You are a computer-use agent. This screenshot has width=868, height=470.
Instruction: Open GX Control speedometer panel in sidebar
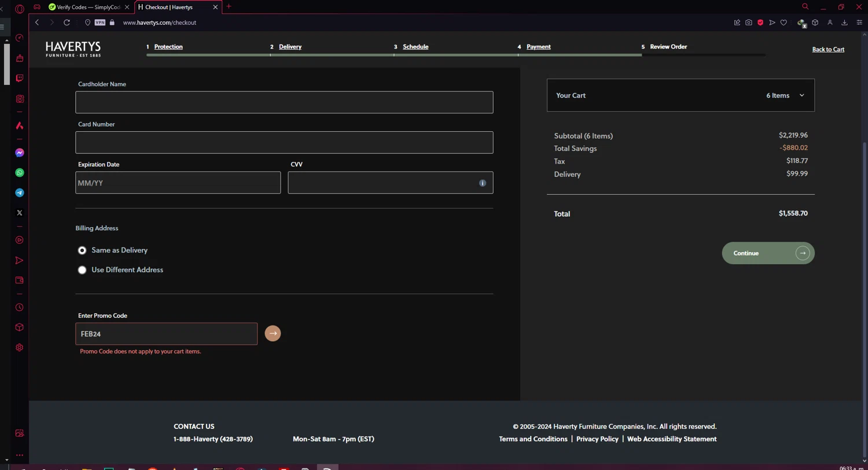tap(20, 38)
